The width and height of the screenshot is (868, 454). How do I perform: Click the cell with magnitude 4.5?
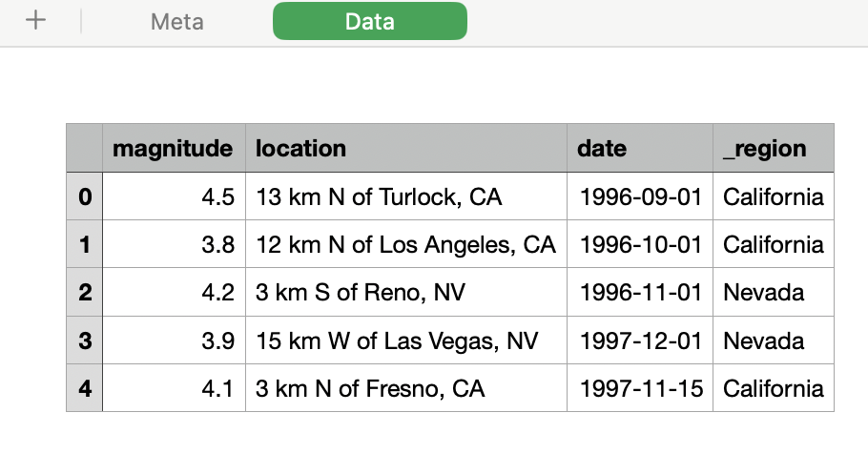point(174,196)
